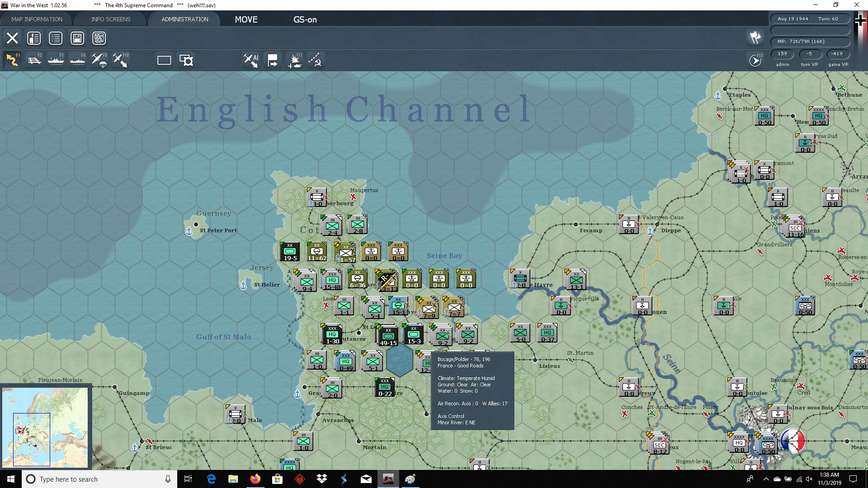Open the MAP INFORMATION tab

(37, 19)
